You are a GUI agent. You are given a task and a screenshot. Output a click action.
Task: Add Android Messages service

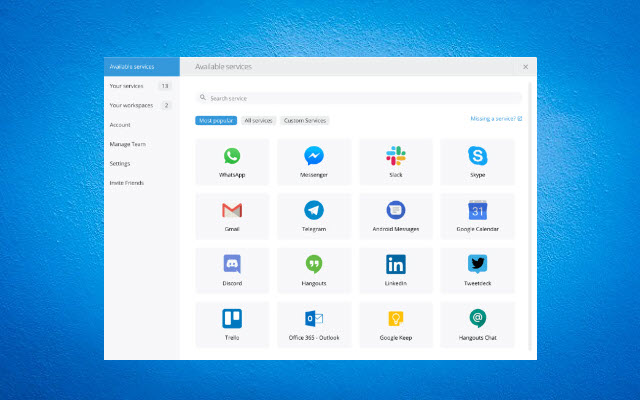click(396, 216)
